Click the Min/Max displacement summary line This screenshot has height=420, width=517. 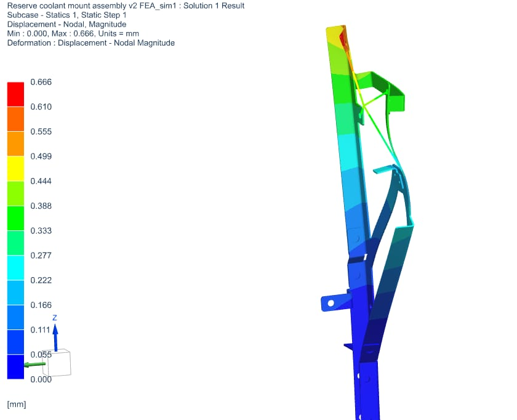coord(74,33)
